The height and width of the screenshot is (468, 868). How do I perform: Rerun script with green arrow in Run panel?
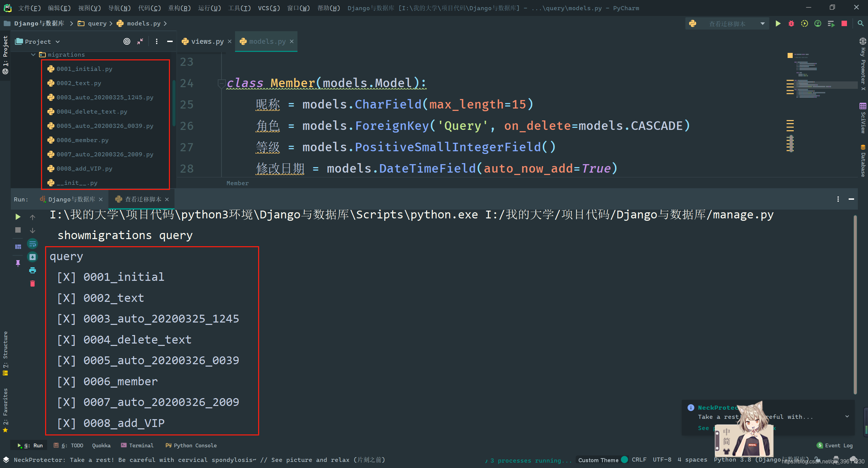click(18, 217)
